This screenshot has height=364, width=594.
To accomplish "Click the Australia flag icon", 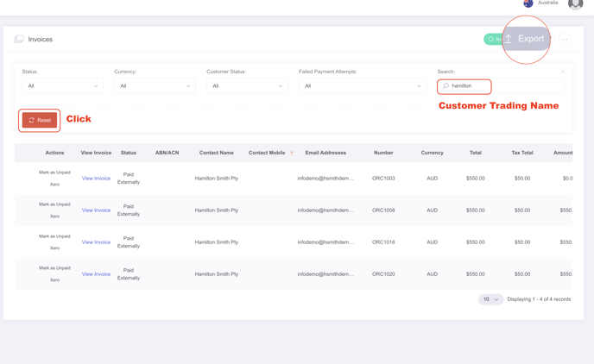I will click(528, 3).
